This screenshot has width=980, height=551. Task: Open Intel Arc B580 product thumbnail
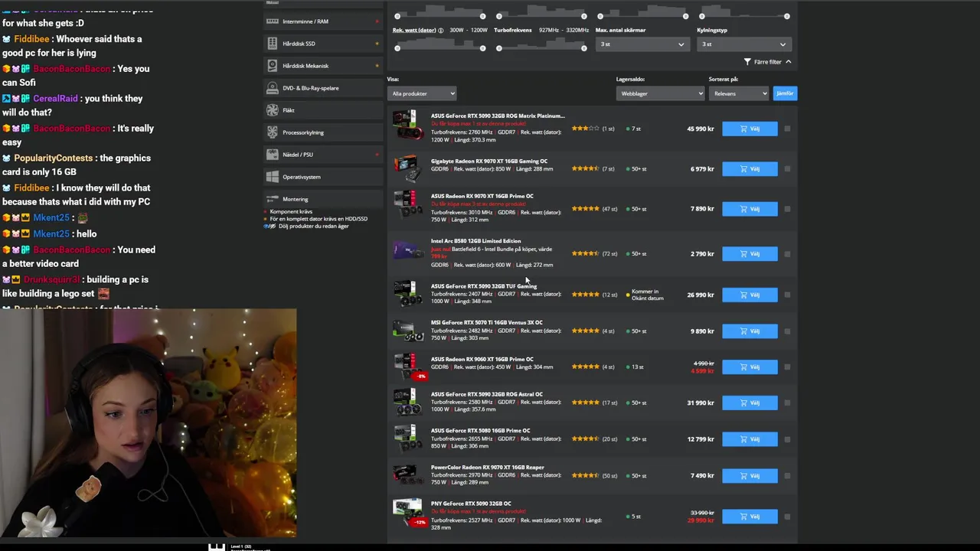[x=407, y=251]
